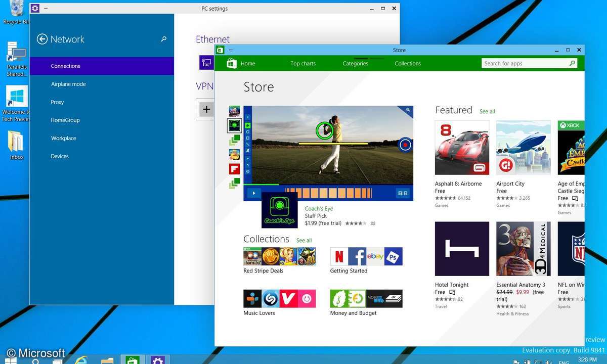Viewport: 607px width, 364px height.
Task: Click Airport City title text
Action: [x=510, y=184]
